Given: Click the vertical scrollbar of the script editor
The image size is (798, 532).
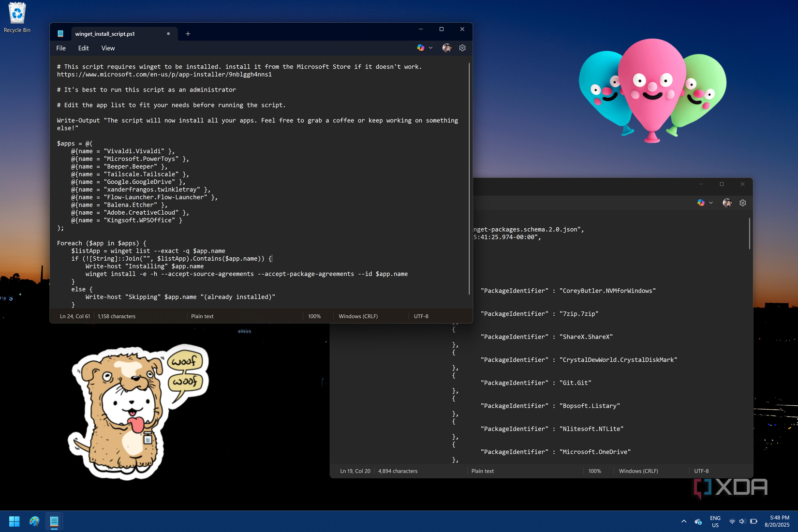Looking at the screenshot, I should click(x=469, y=179).
